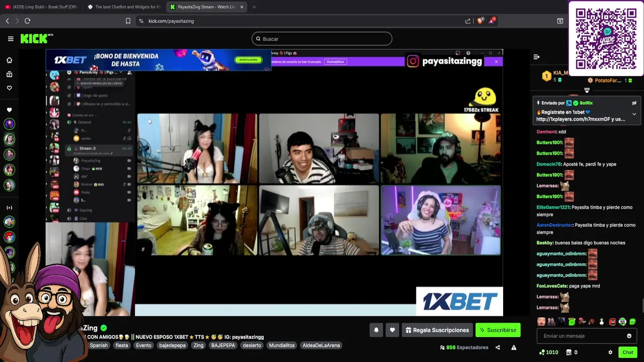
Task: Click the Kick Buscar search field
Action: tap(322, 39)
